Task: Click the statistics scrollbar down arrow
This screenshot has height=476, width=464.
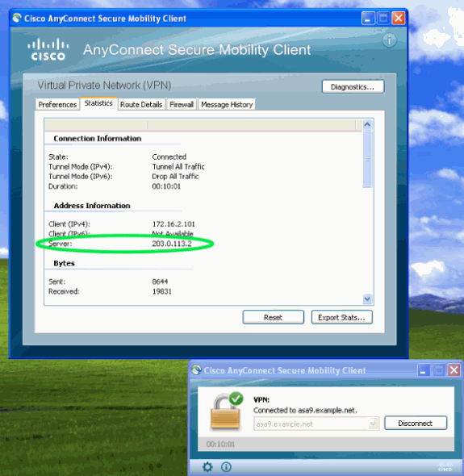Action: point(367,299)
